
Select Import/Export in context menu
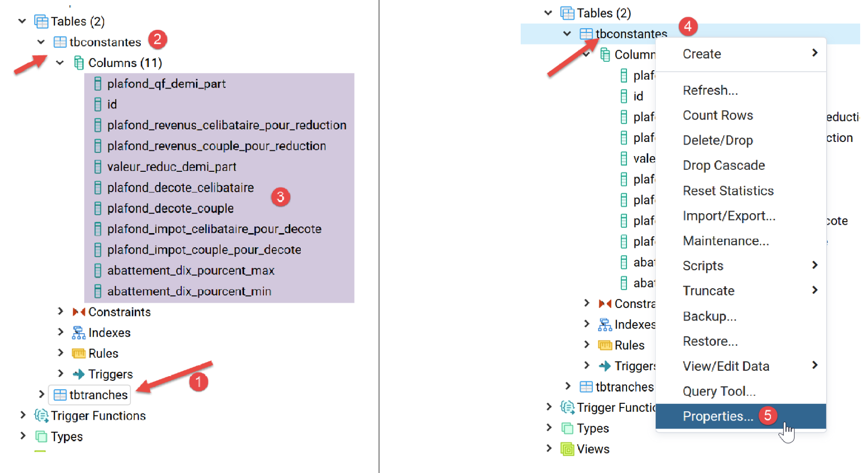[729, 216]
